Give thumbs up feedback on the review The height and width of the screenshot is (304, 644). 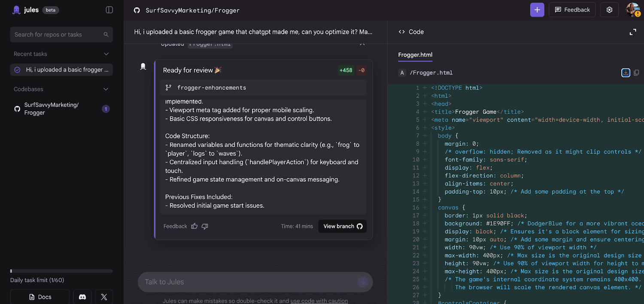click(194, 226)
